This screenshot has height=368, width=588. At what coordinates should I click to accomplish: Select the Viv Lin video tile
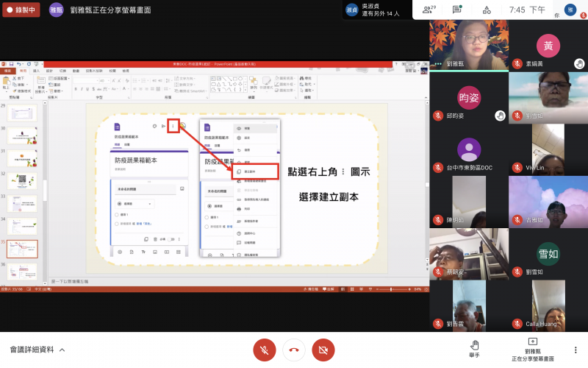pyautogui.click(x=548, y=150)
